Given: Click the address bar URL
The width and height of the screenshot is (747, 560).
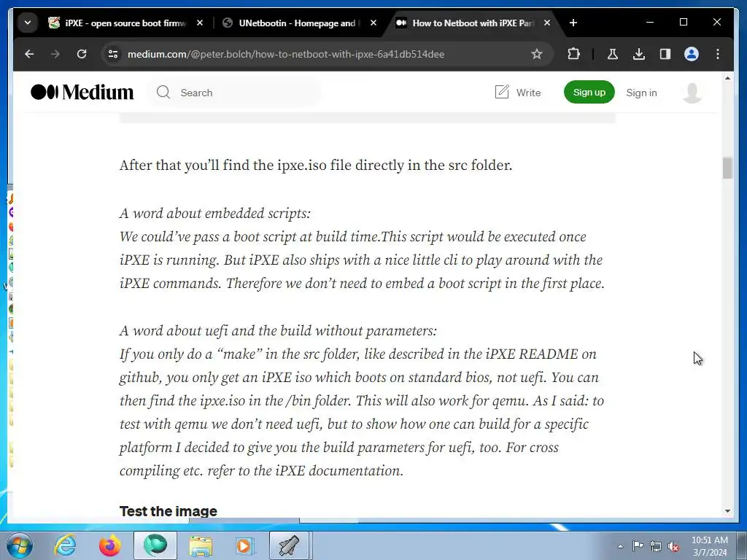Looking at the screenshot, I should coord(286,54).
